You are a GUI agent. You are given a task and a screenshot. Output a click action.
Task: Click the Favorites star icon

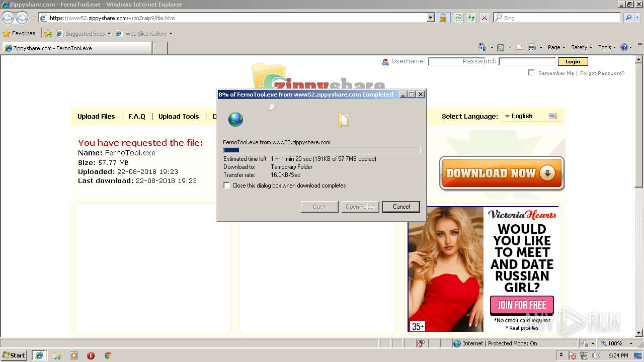[7, 34]
